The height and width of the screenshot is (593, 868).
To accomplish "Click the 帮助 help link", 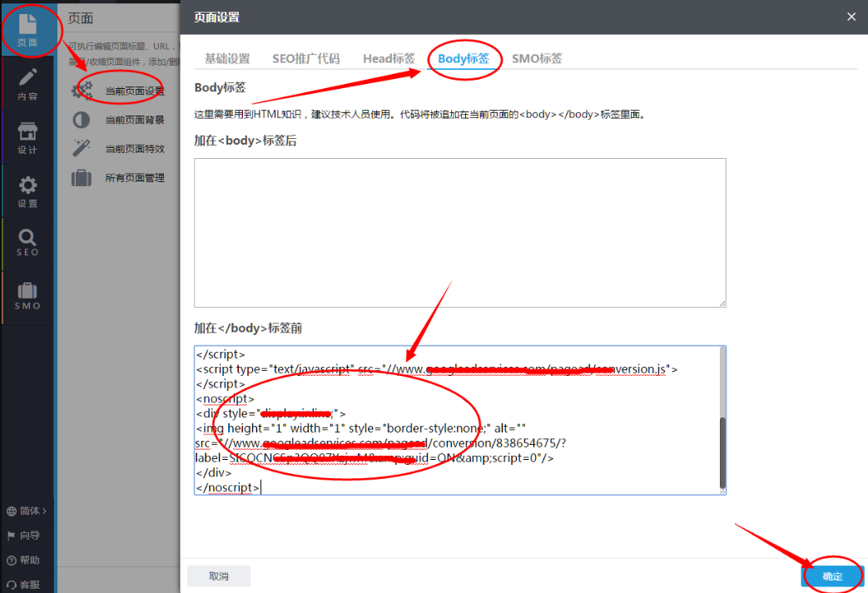I will pyautogui.click(x=27, y=560).
